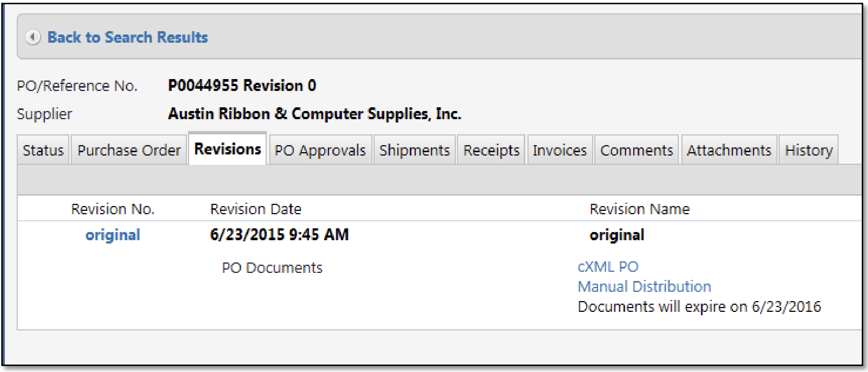The image size is (868, 372).
Task: Select the Revisions tab
Action: 227,149
